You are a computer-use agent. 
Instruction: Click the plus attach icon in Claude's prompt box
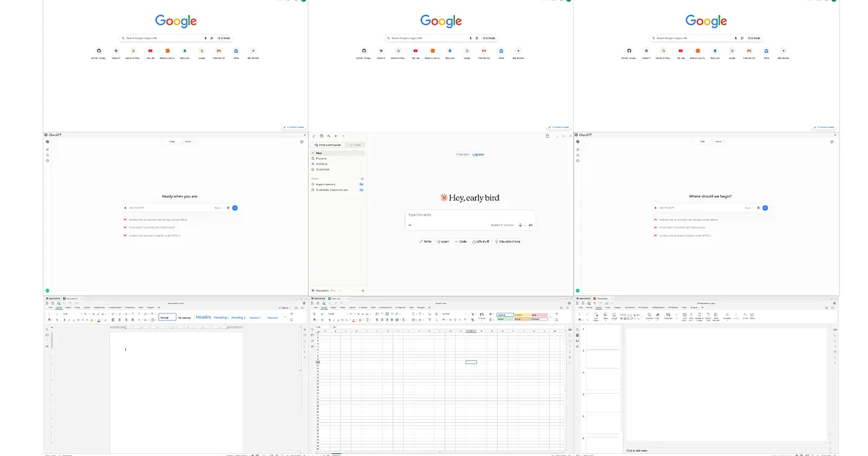point(409,225)
